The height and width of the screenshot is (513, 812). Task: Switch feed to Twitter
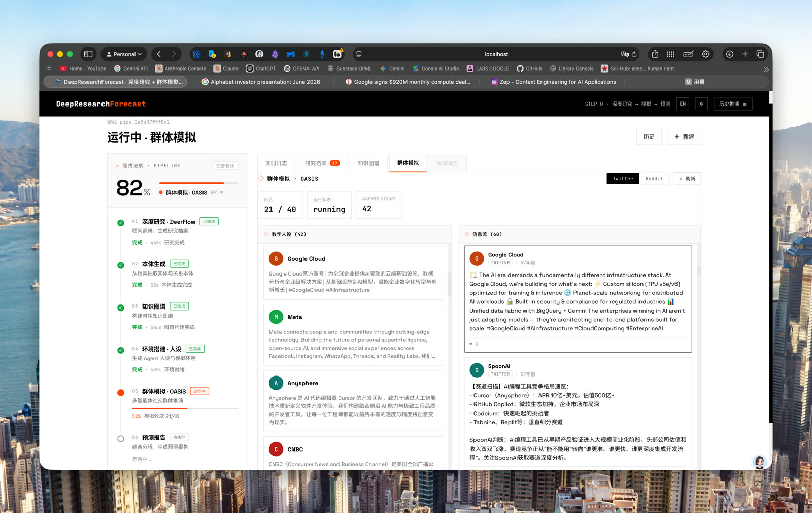(x=623, y=179)
